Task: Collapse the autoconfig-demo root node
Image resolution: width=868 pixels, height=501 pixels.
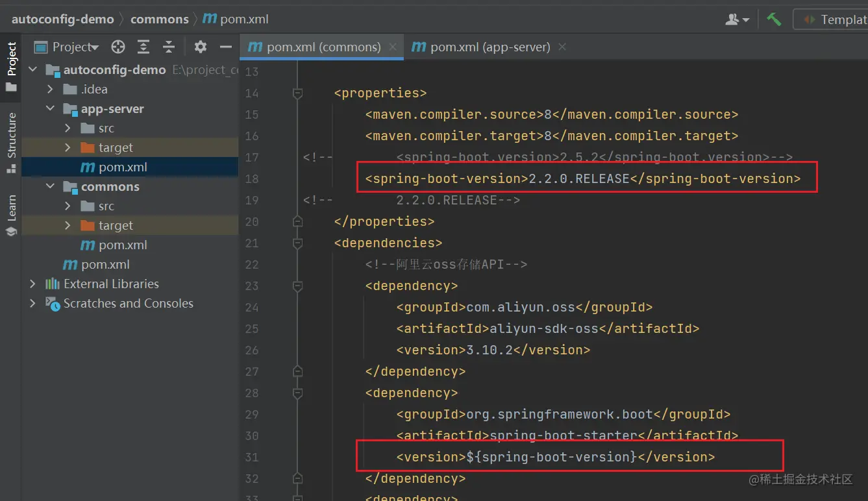Action: pyautogui.click(x=32, y=69)
